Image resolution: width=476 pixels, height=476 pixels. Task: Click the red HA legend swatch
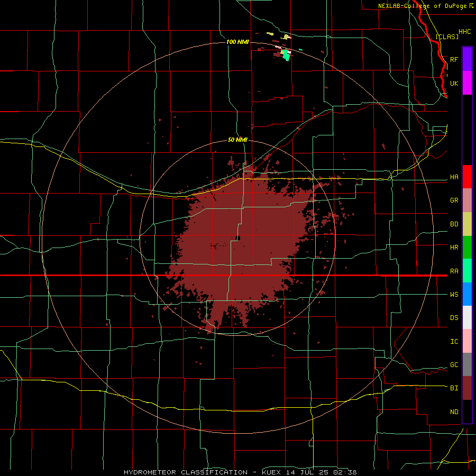click(x=467, y=177)
